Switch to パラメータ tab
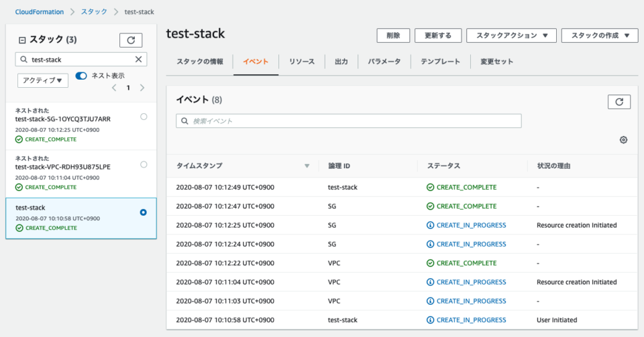The width and height of the screenshot is (644, 337). click(x=384, y=62)
